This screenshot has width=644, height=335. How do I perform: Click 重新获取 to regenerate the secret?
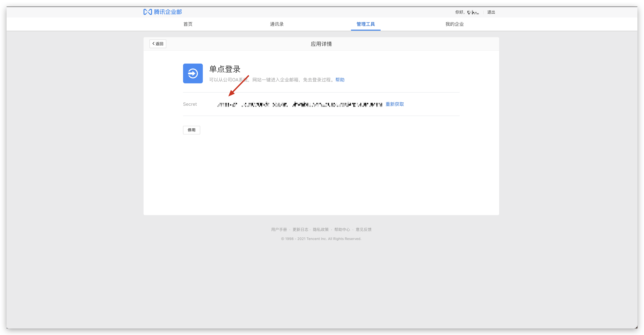(x=394, y=104)
